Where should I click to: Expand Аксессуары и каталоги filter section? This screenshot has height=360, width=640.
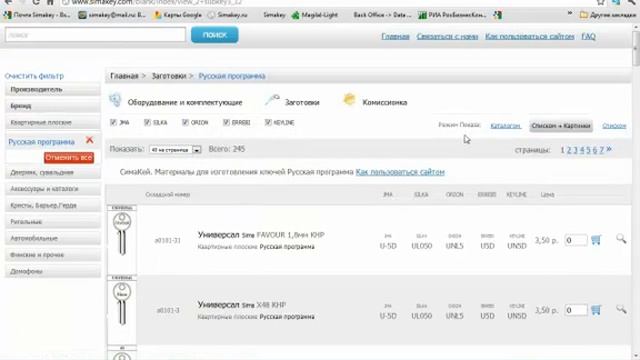click(x=53, y=189)
